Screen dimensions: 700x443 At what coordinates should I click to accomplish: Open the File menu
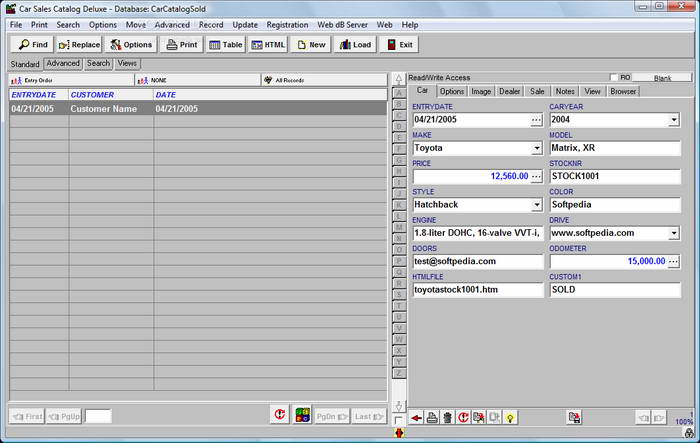(x=16, y=25)
